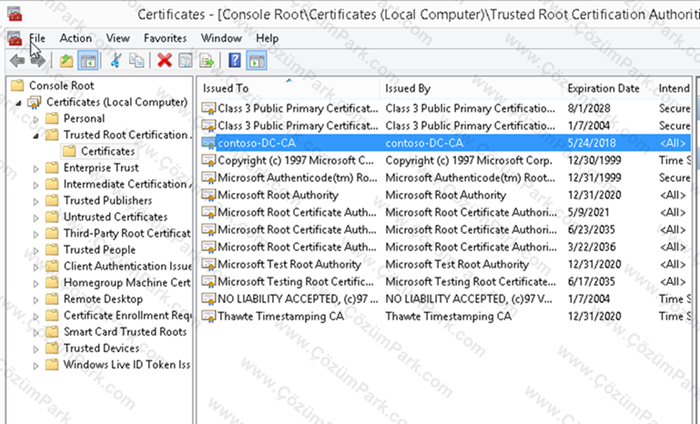Select the Homegroup Machine Certificates store
This screenshot has width=700, height=424.
(x=127, y=283)
